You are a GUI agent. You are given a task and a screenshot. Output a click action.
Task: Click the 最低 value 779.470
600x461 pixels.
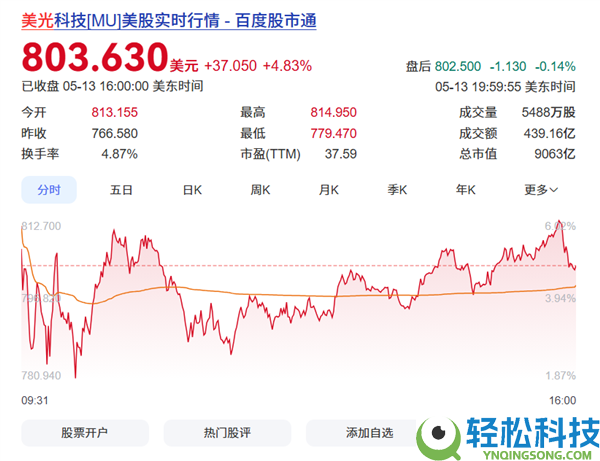[333, 134]
